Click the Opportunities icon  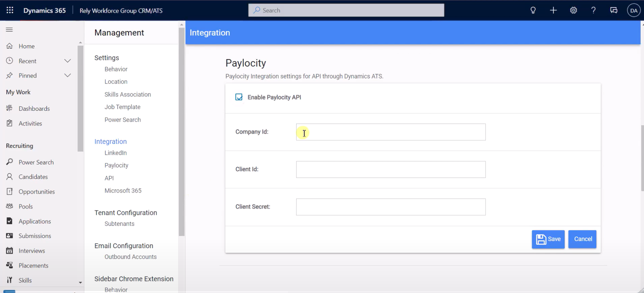9,191
